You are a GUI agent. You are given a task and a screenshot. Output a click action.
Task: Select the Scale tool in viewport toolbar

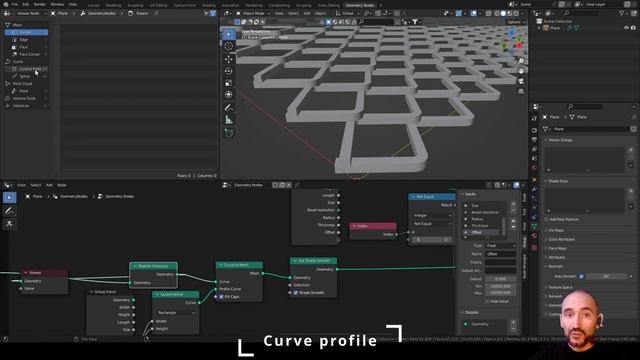point(229,83)
